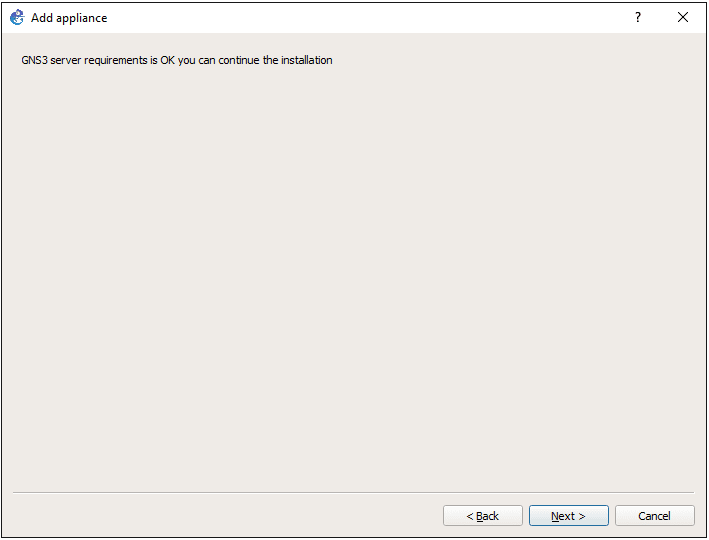Click the "Add appliance" window title
The height and width of the screenshot is (540, 709).
(69, 18)
